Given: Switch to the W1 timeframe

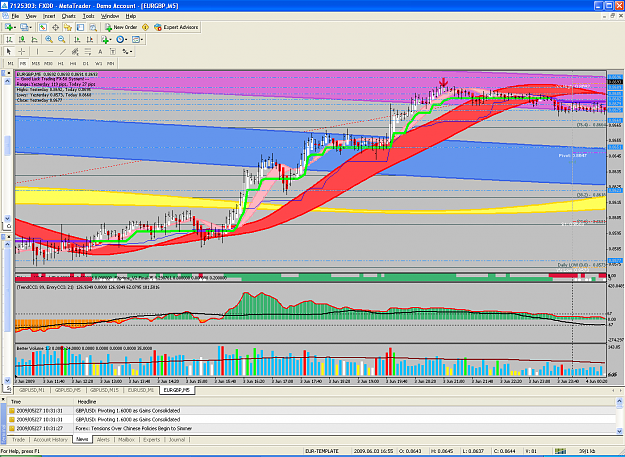Looking at the screenshot, I should click(x=98, y=63).
